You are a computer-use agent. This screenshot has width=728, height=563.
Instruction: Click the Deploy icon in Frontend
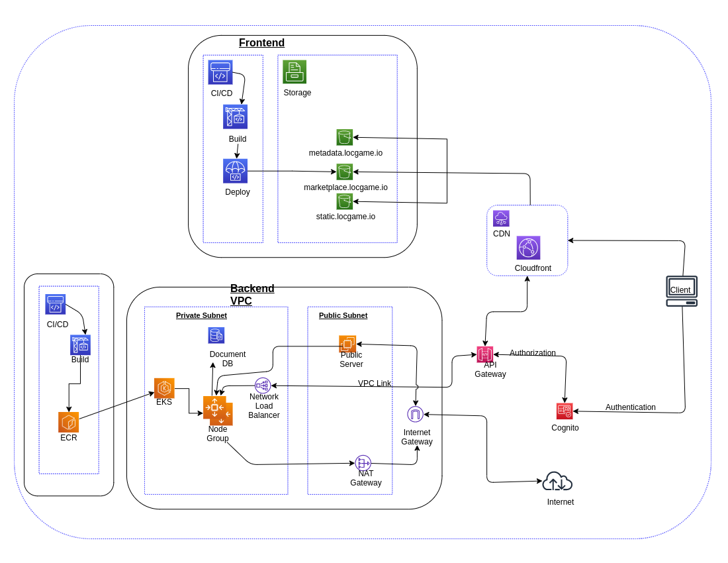[238, 170]
